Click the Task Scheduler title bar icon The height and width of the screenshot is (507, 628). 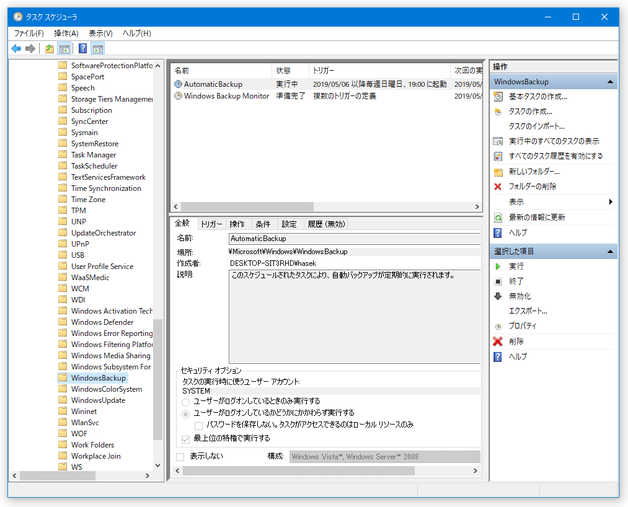click(18, 16)
